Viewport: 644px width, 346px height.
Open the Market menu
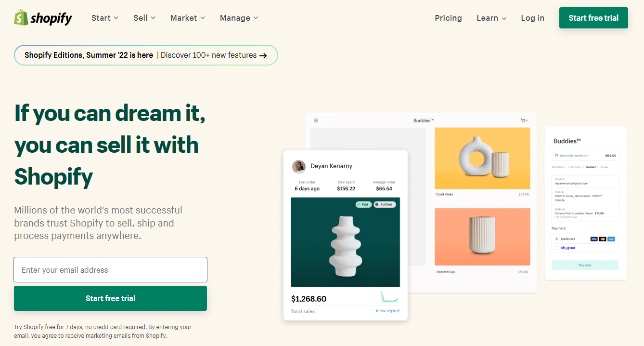pyautogui.click(x=188, y=18)
